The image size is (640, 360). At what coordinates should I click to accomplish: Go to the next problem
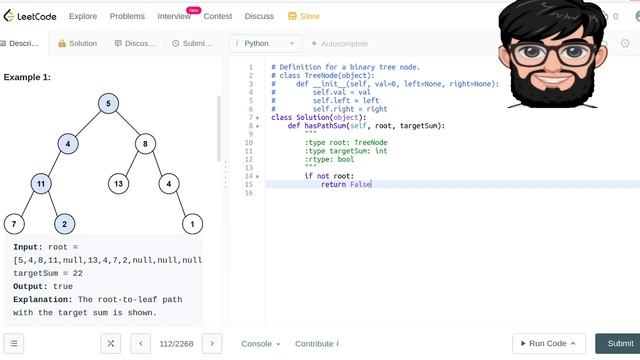pos(212,344)
